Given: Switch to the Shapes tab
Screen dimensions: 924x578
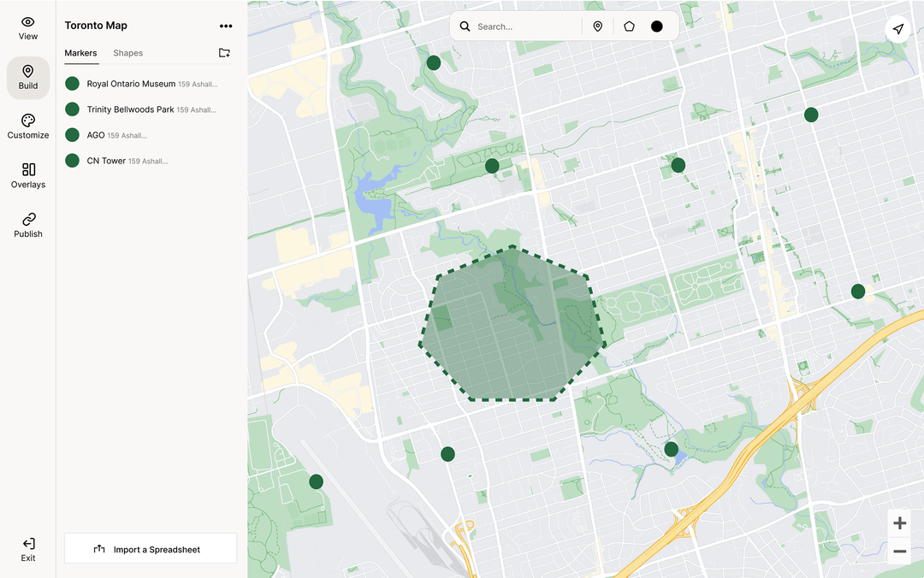Looking at the screenshot, I should click(x=127, y=53).
